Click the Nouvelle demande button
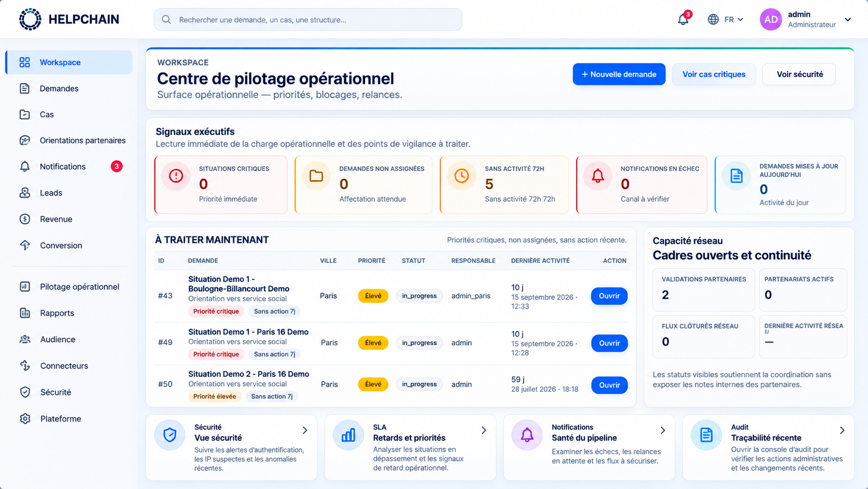This screenshot has height=489, width=868. tap(619, 74)
